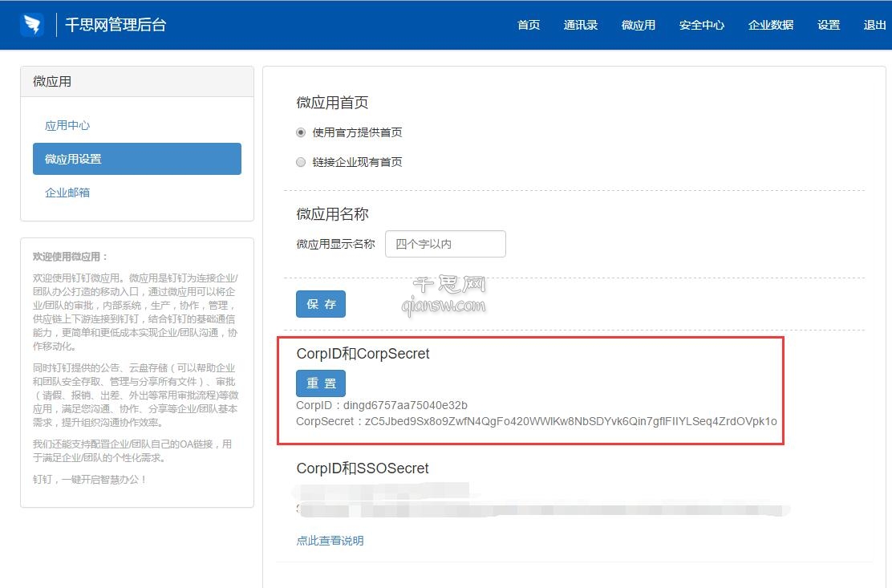Image resolution: width=892 pixels, height=588 pixels.
Task: Open the 通讯录 menu item
Action: tap(580, 25)
